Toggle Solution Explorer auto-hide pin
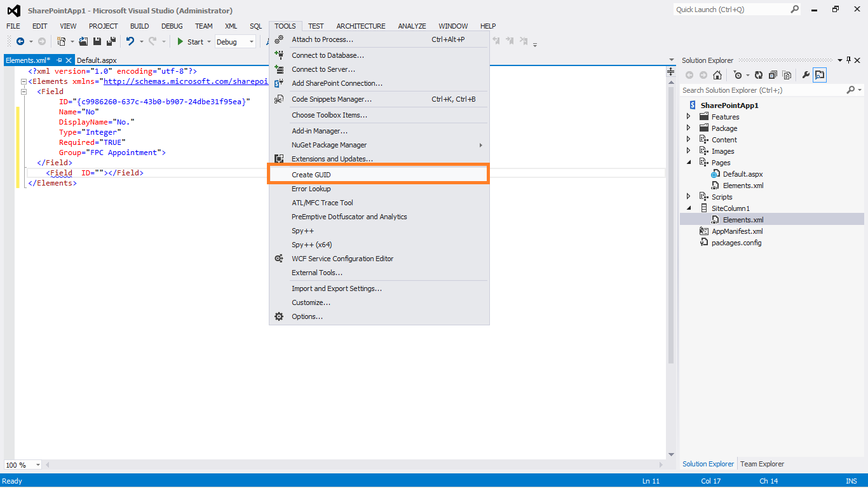The height and width of the screenshot is (488, 868). [x=848, y=60]
